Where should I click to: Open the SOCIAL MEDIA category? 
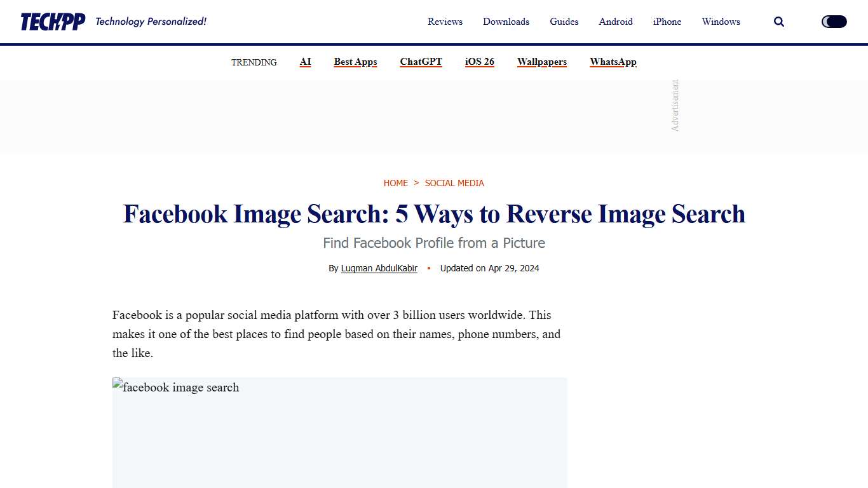(454, 183)
